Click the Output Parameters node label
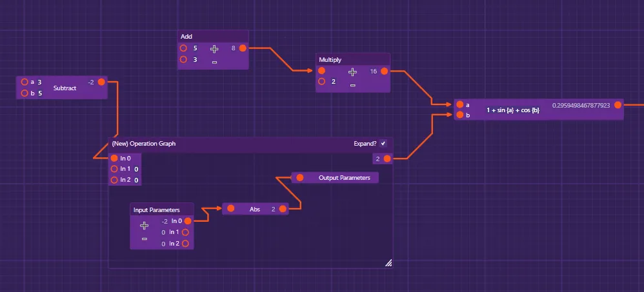Image resolution: width=644 pixels, height=292 pixels. point(344,177)
